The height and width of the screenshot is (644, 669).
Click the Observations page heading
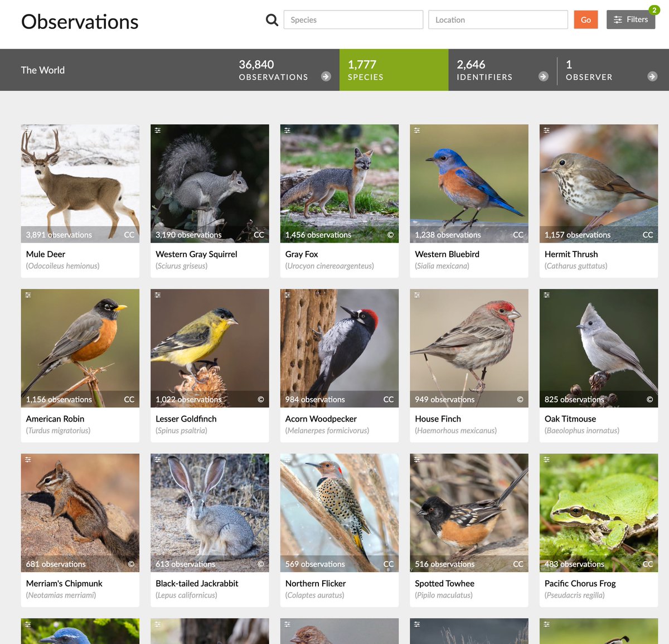80,22
